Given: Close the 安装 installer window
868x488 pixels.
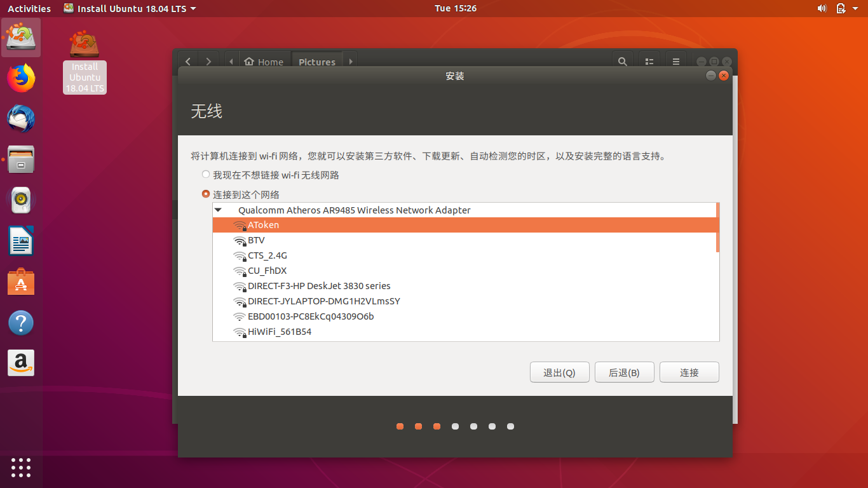Looking at the screenshot, I should [x=723, y=76].
